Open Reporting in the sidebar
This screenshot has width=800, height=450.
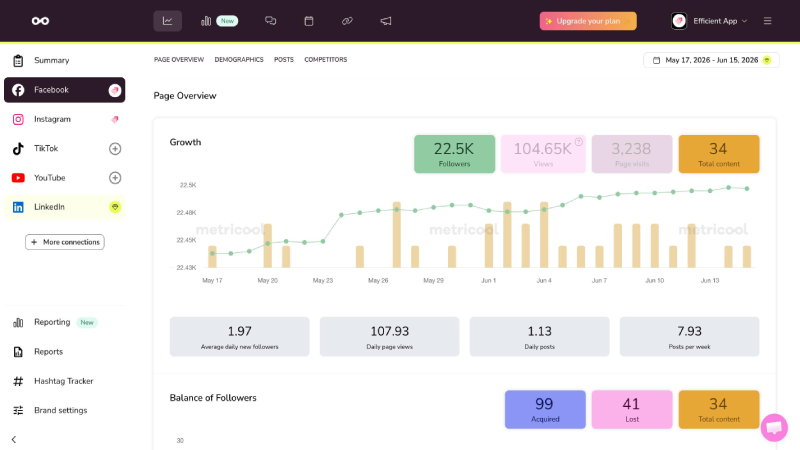pyautogui.click(x=64, y=322)
